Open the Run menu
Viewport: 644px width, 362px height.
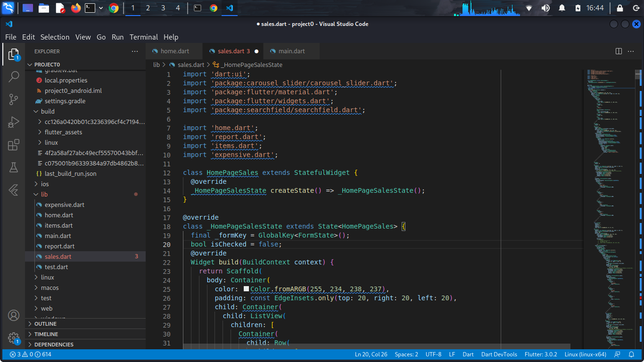(x=117, y=37)
